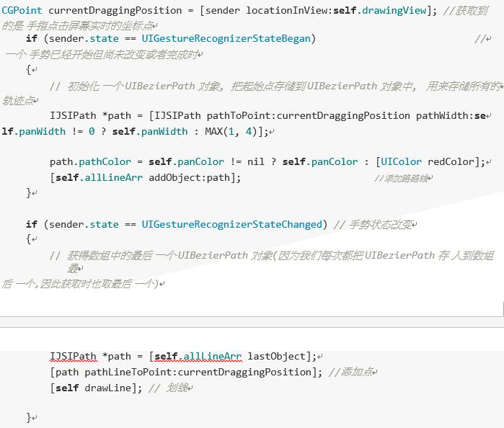The height and width of the screenshot is (428, 504).
Task: Click the word CGPoint in first line
Action: 22,10
